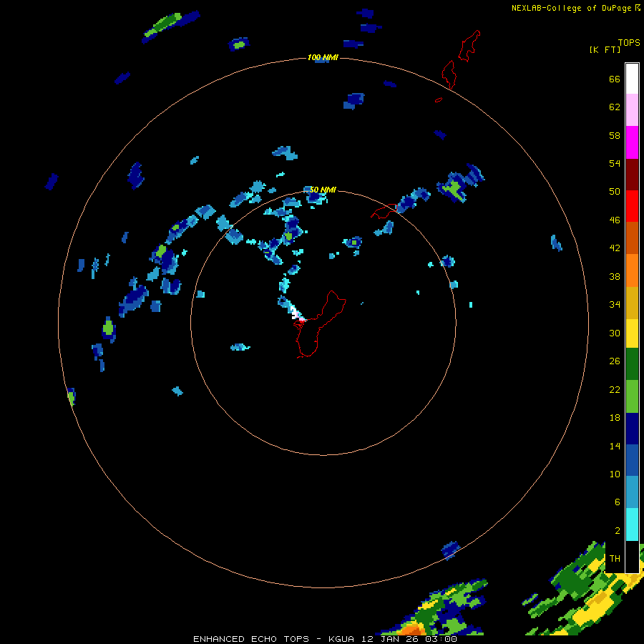Click legend value 50
The width and height of the screenshot is (644, 644).
pyautogui.click(x=615, y=191)
